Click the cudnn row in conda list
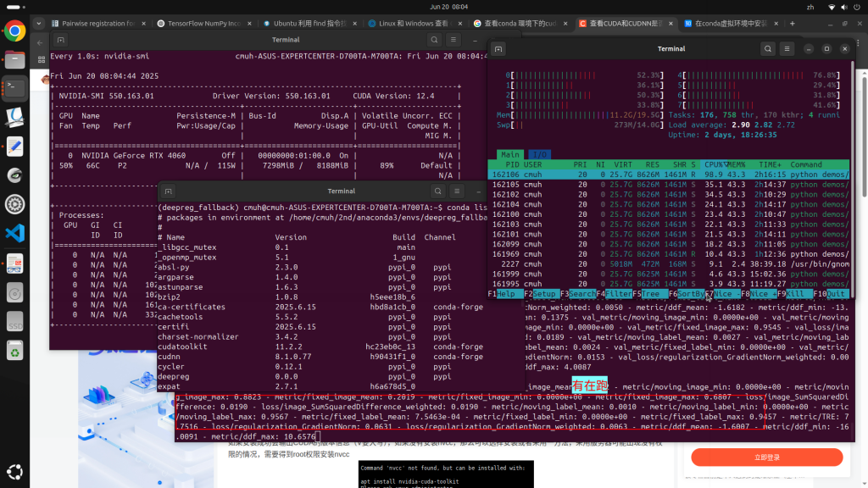 tap(321, 357)
